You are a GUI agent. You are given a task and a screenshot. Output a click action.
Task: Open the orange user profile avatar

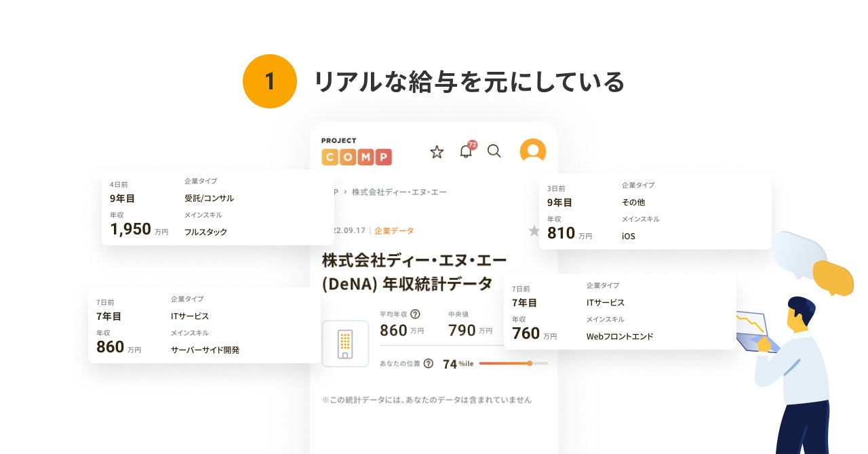pos(533,151)
